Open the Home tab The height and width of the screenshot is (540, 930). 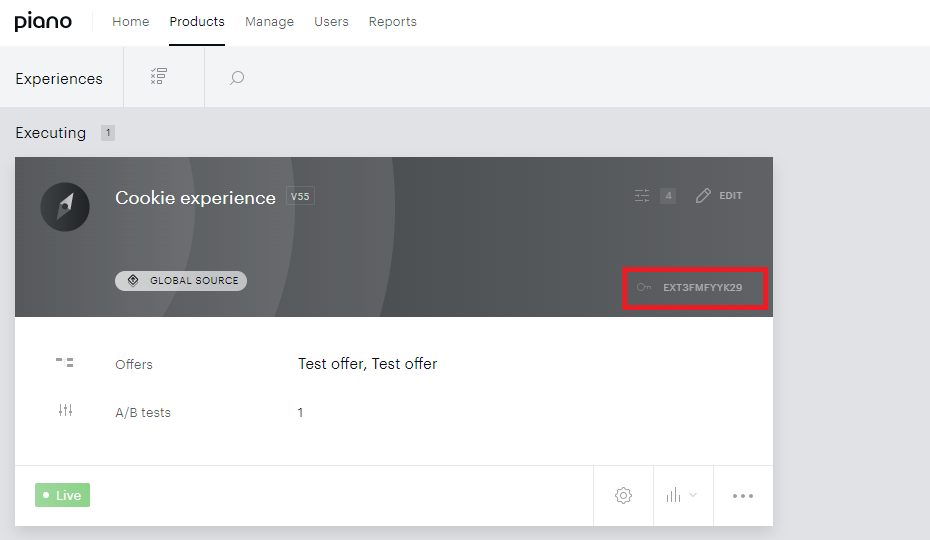130,22
